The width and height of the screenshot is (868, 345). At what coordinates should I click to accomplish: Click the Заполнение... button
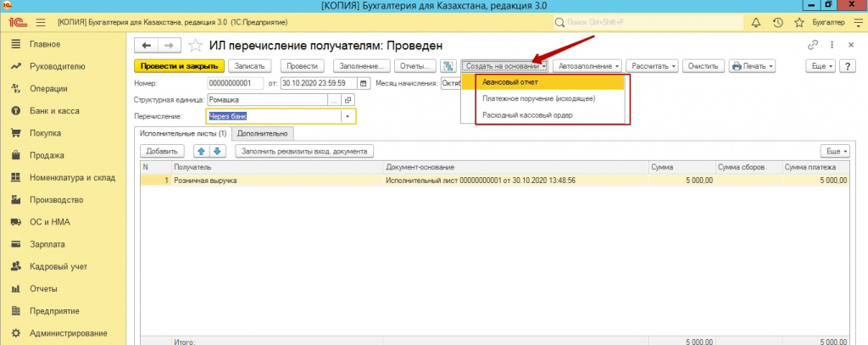(362, 66)
